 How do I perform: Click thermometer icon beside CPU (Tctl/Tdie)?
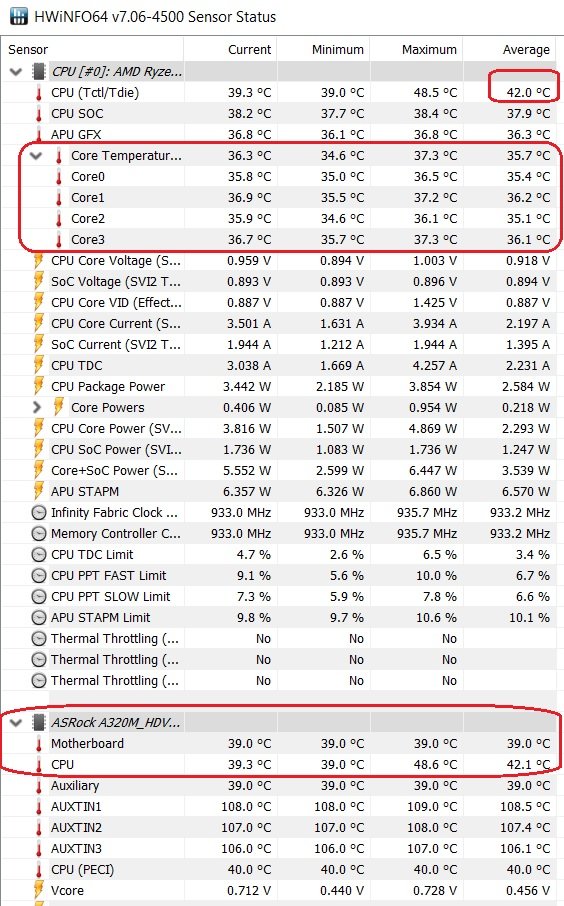[x=39, y=93]
